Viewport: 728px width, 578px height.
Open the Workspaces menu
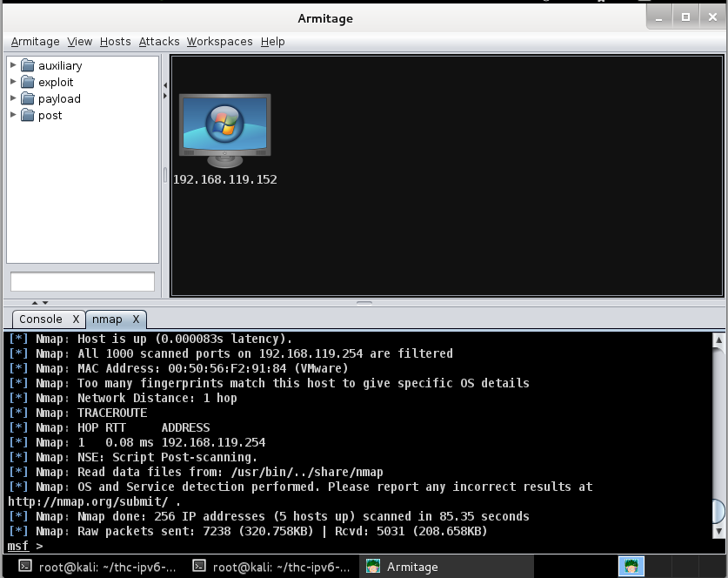point(219,42)
